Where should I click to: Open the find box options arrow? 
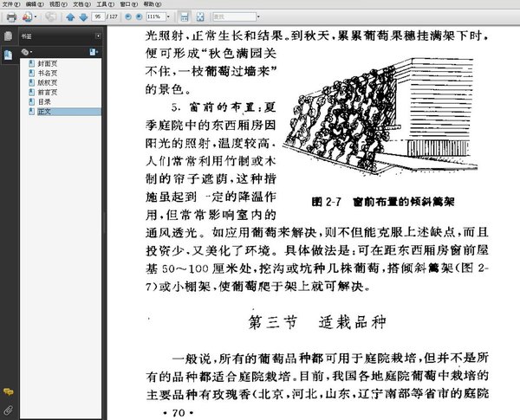point(258,16)
